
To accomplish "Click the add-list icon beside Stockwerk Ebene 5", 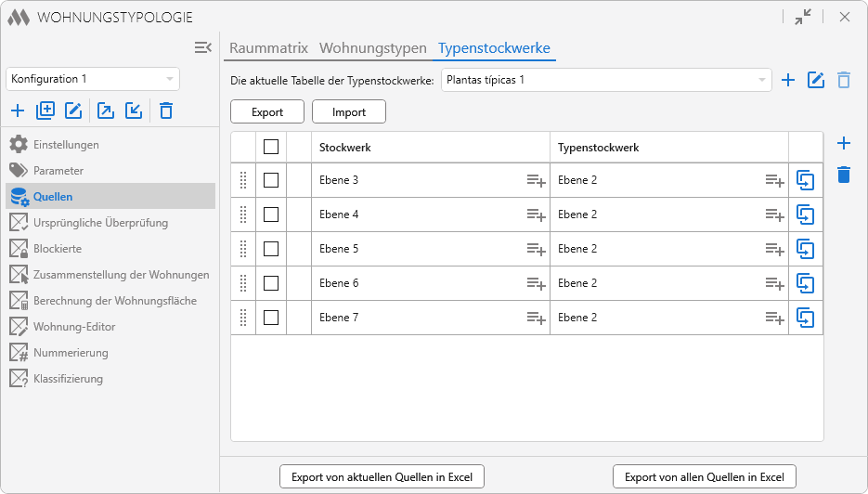I will pos(536,249).
